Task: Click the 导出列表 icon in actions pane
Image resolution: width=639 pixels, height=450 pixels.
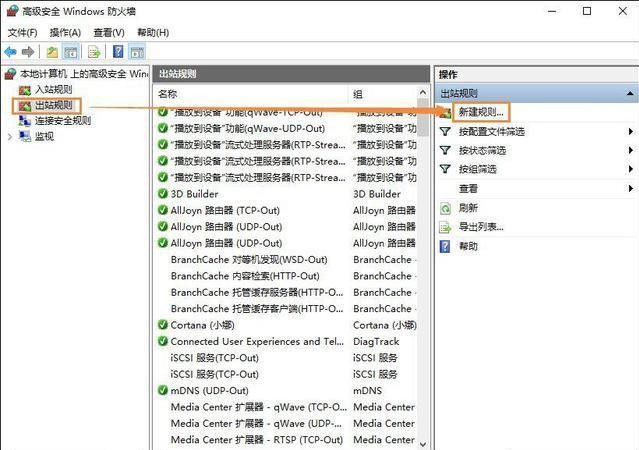Action: click(x=445, y=227)
